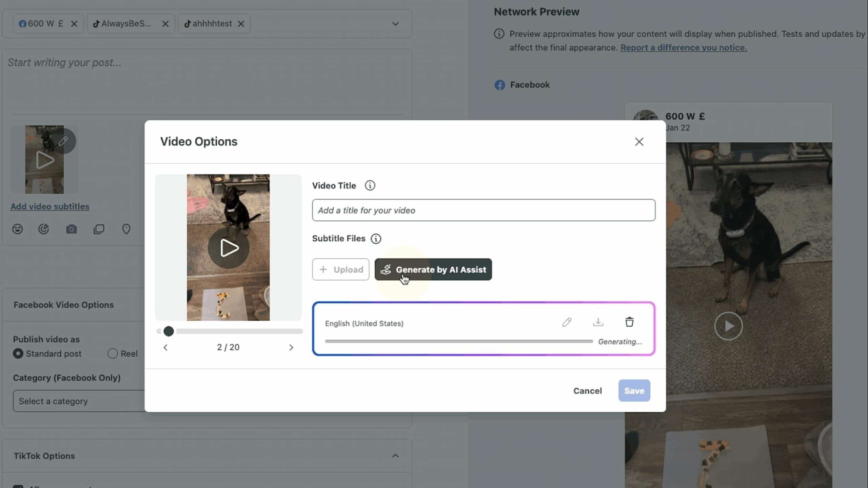Collapse the TikTok Options section
Viewport: 868px width, 488px height.
point(395,455)
